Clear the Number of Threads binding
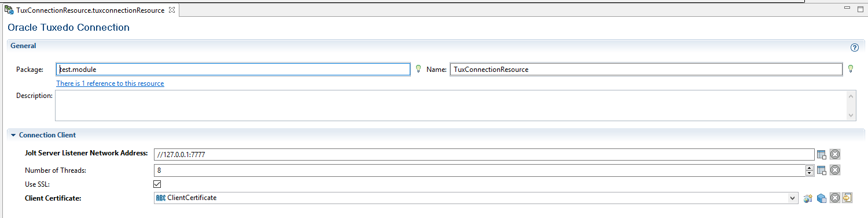Viewport: 868px width, 218px height. coord(835,170)
